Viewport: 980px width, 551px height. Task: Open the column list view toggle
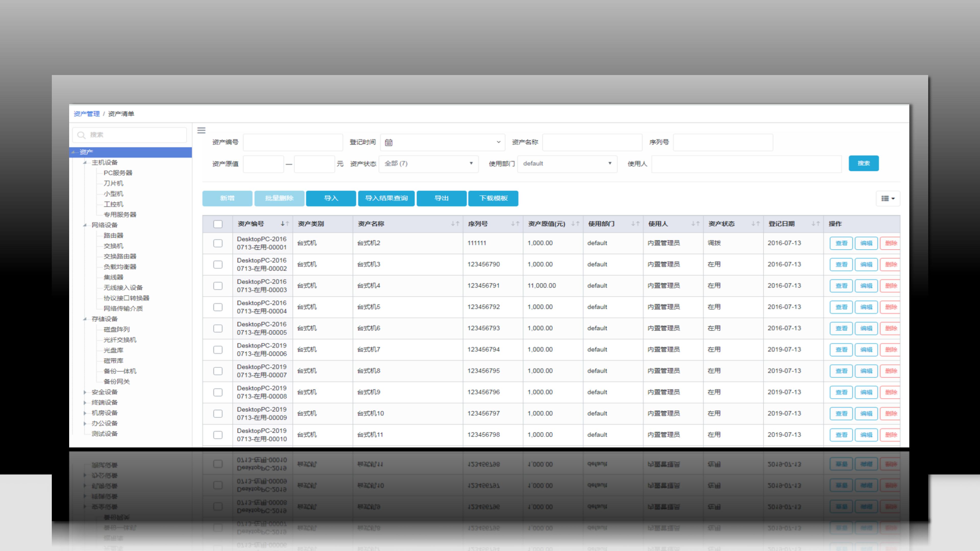coord(888,198)
